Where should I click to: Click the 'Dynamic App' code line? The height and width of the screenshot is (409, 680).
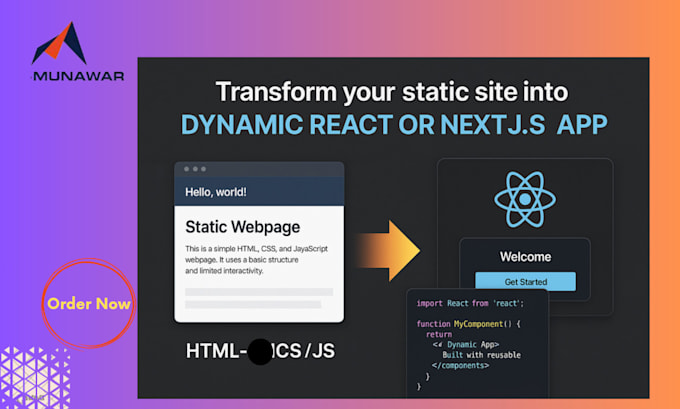[x=465, y=344]
